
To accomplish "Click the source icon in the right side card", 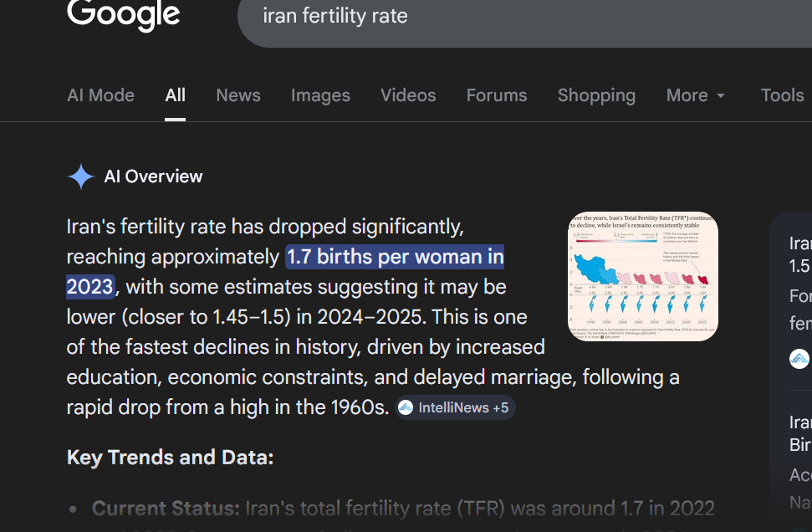I will coord(799,359).
